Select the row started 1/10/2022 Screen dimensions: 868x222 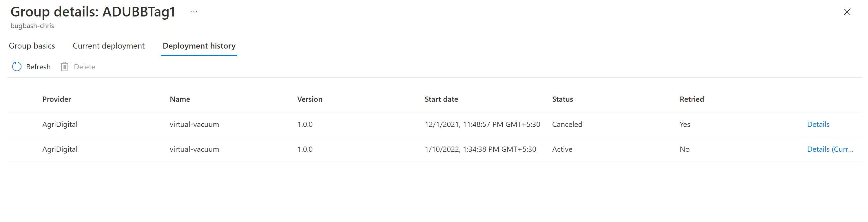pyautogui.click(x=435, y=149)
